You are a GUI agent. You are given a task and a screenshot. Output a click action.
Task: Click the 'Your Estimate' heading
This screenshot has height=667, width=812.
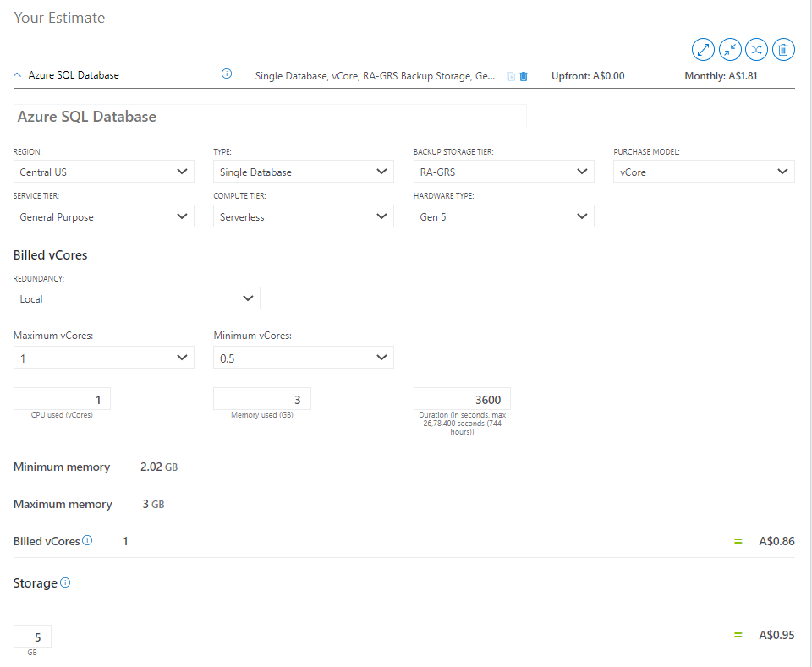59,18
